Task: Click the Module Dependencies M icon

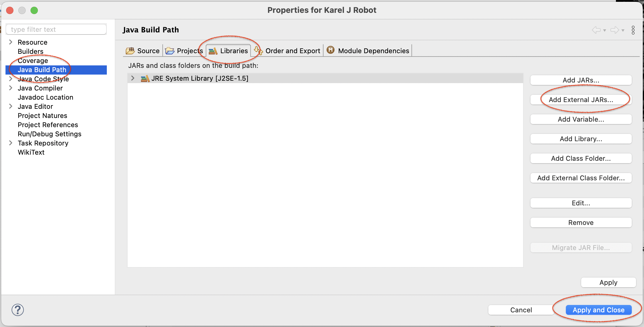Action: pyautogui.click(x=331, y=50)
